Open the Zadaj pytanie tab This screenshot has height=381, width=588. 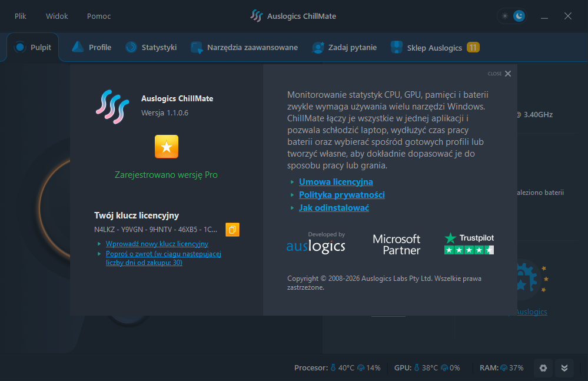(x=344, y=48)
